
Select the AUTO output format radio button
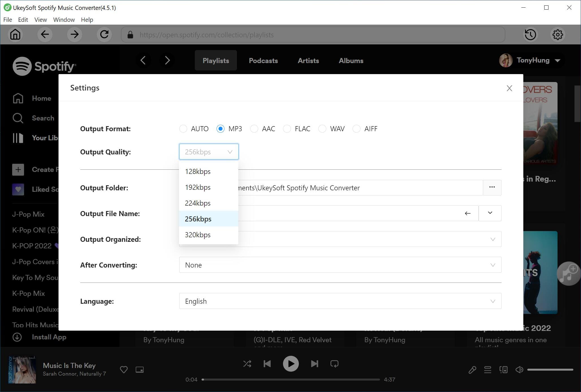click(x=183, y=128)
